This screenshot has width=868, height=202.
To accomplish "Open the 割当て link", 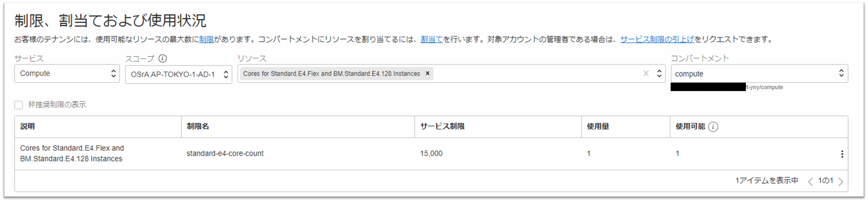I will (431, 39).
